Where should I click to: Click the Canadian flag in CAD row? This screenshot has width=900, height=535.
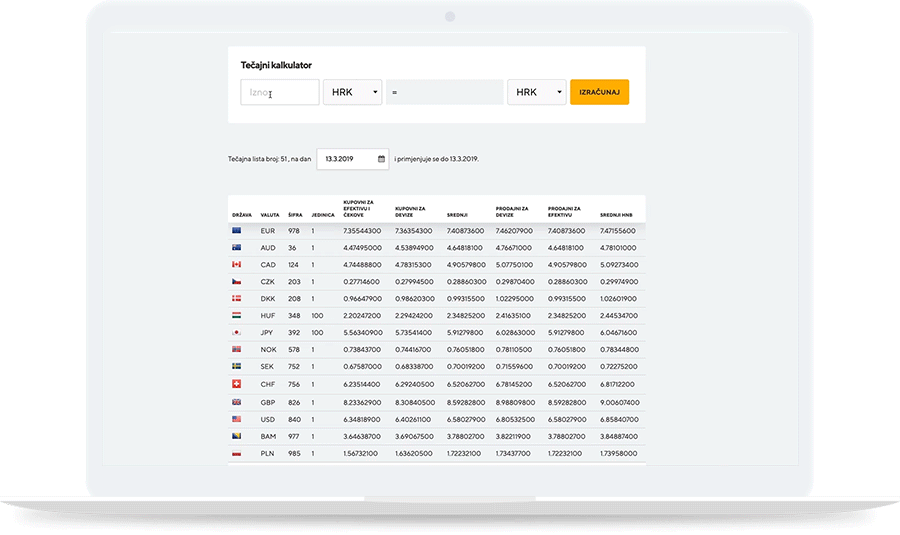click(x=236, y=265)
